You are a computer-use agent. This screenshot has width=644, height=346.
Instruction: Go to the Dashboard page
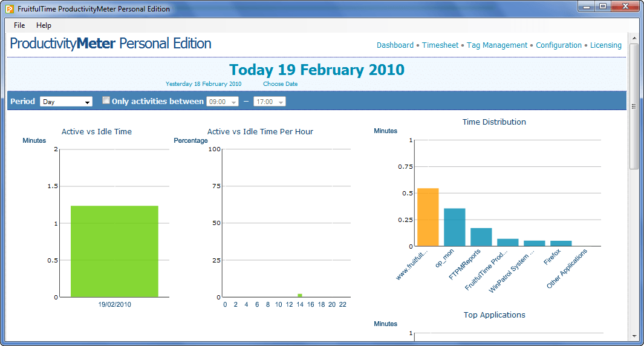(x=395, y=45)
